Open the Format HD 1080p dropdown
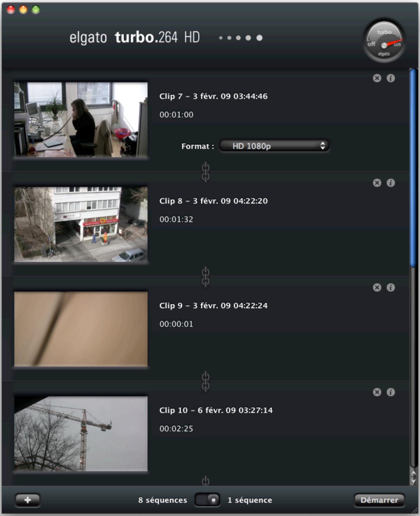This screenshot has width=420, height=516. point(274,146)
